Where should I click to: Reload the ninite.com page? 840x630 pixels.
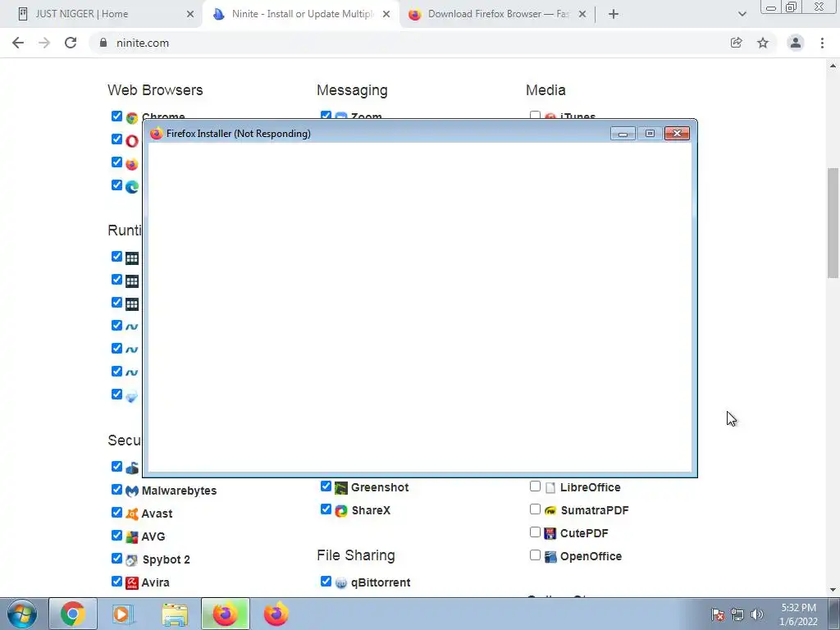71,43
